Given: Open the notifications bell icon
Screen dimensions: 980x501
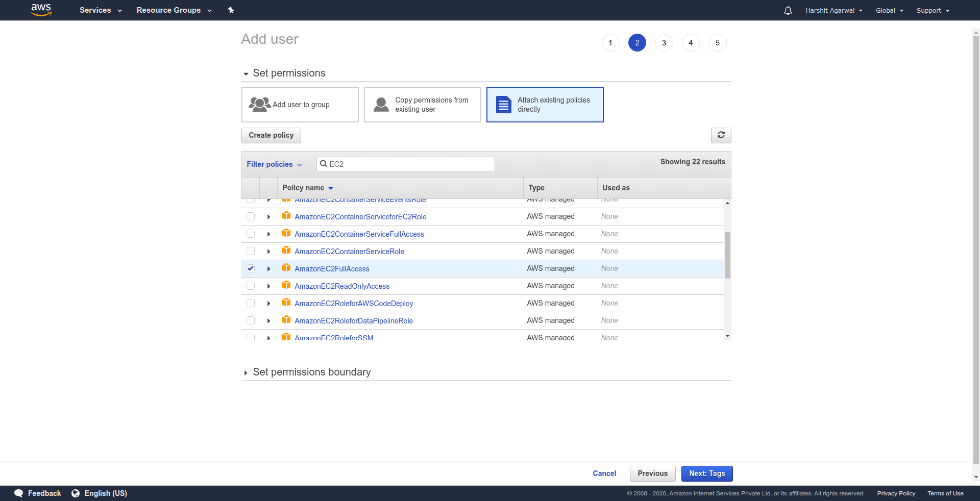Looking at the screenshot, I should (788, 10).
